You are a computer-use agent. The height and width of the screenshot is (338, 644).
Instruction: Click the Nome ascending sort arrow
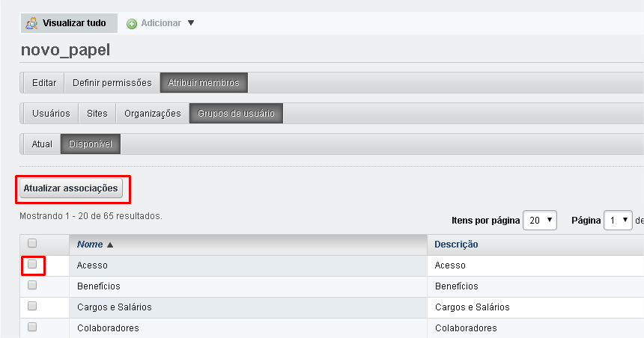pos(110,245)
